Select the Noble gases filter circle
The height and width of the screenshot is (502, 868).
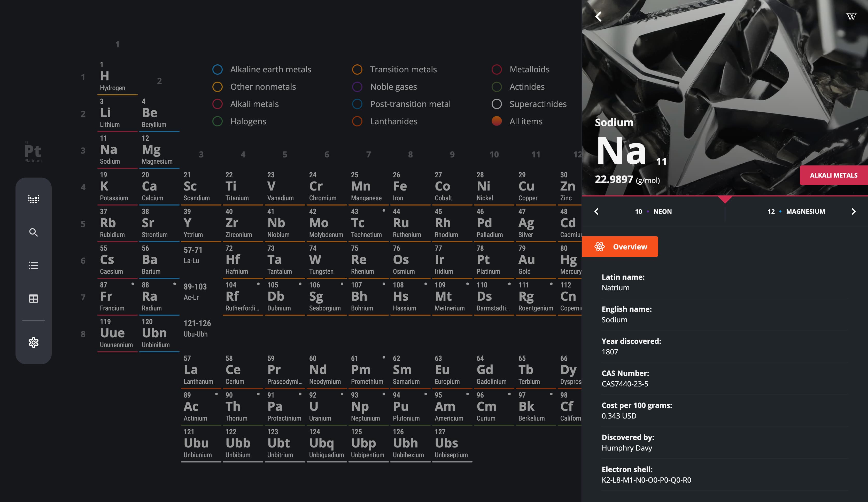click(x=357, y=87)
